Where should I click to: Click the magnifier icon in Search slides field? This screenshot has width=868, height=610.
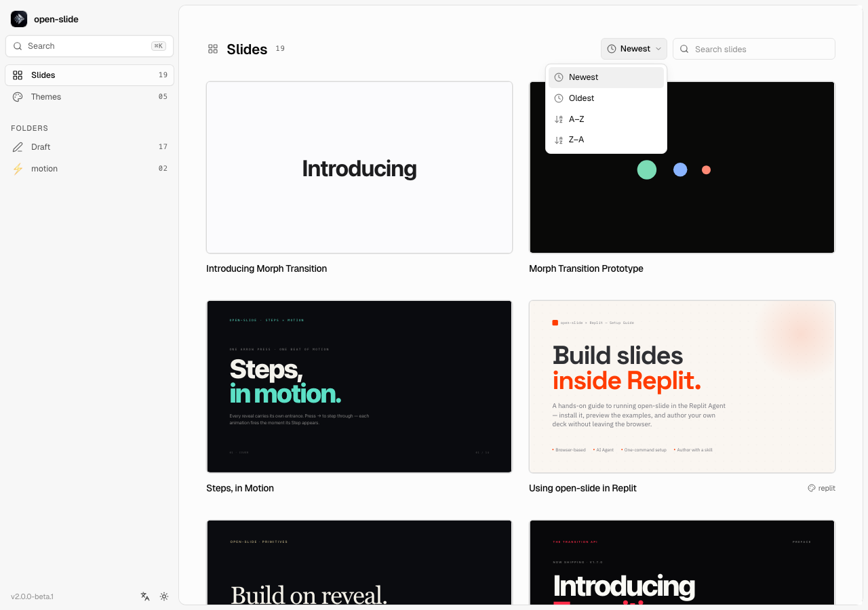coord(684,49)
